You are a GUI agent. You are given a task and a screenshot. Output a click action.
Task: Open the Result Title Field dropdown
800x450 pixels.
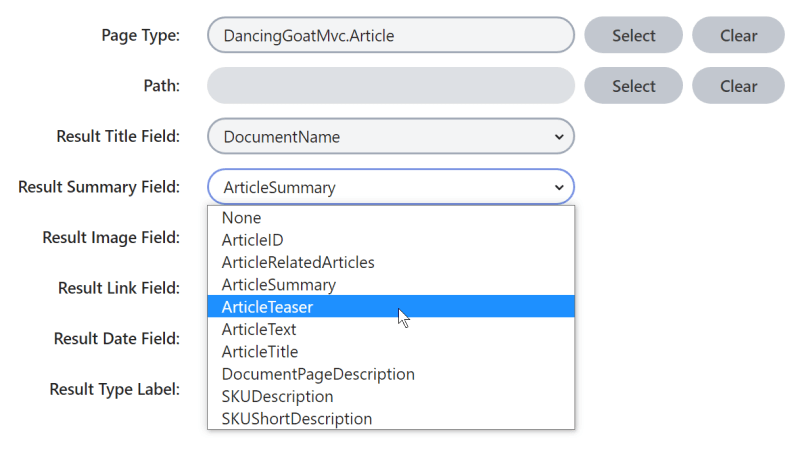pyautogui.click(x=390, y=137)
